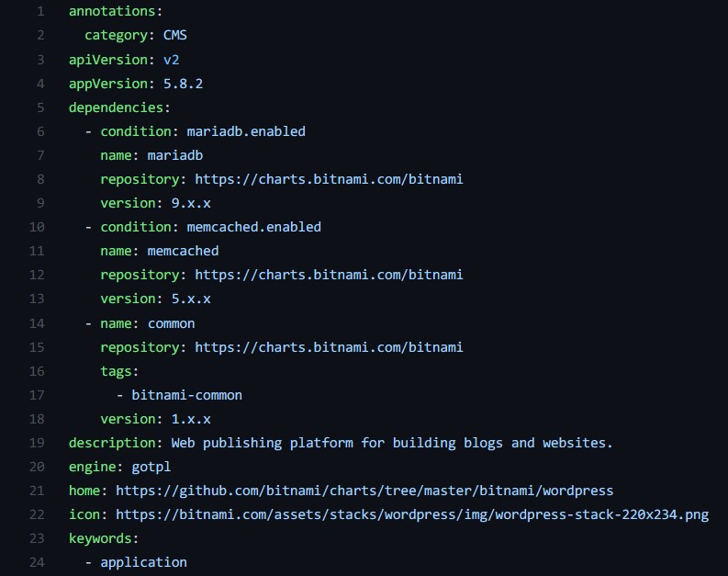This screenshot has height=576, width=728.
Task: Select the value 'gotpl'
Action: tap(151, 467)
